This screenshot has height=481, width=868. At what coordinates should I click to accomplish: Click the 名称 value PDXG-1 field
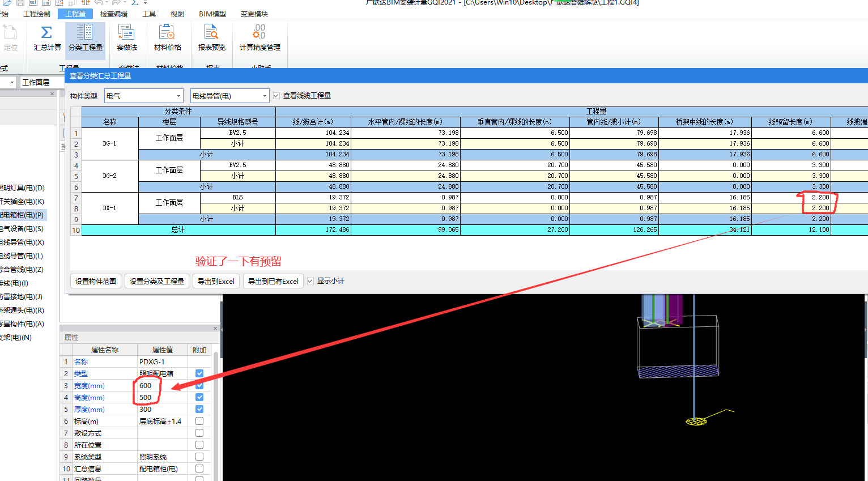click(163, 361)
